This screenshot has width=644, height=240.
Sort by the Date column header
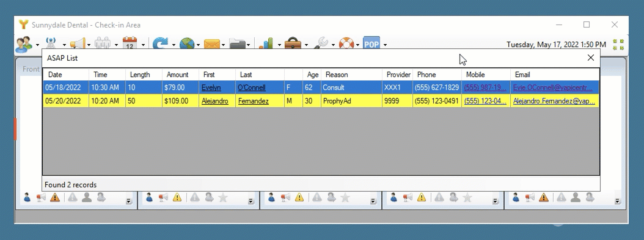[x=66, y=75]
